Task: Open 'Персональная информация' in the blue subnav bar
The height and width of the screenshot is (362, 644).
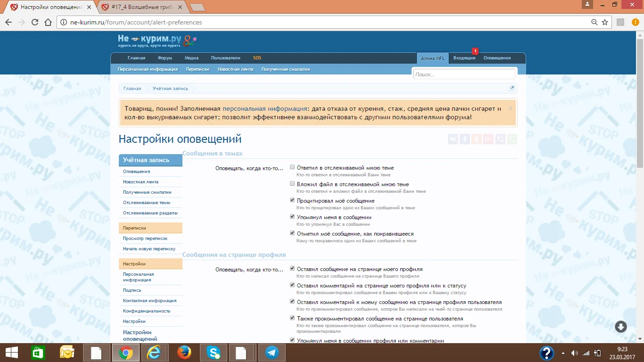Action: pos(148,69)
